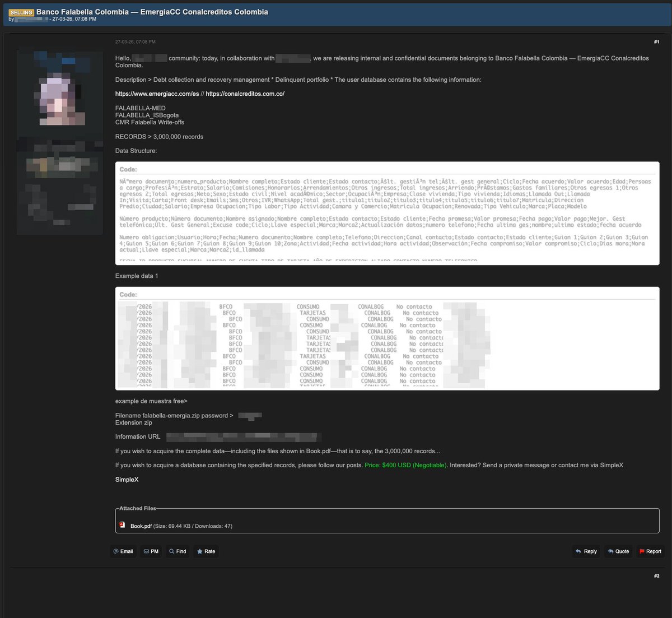Click the #1 post permalink
The image size is (672, 618).
(656, 41)
